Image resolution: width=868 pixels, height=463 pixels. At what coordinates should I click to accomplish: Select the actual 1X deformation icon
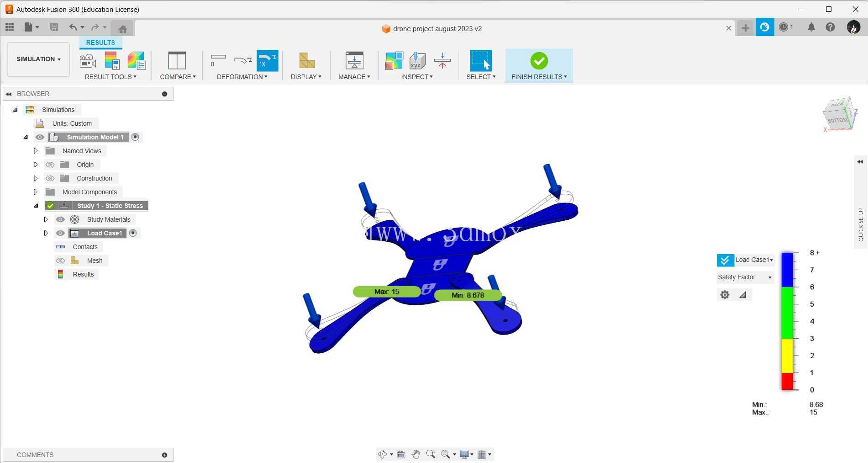(x=268, y=60)
